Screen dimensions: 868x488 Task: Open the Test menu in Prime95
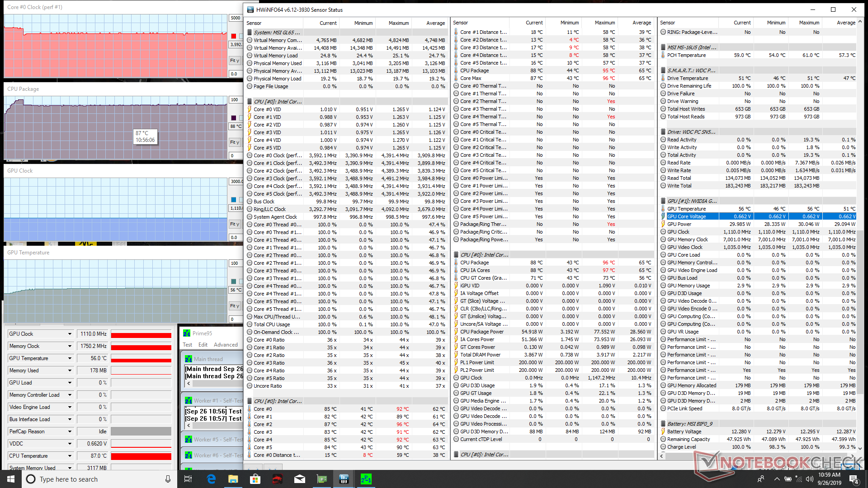187,345
